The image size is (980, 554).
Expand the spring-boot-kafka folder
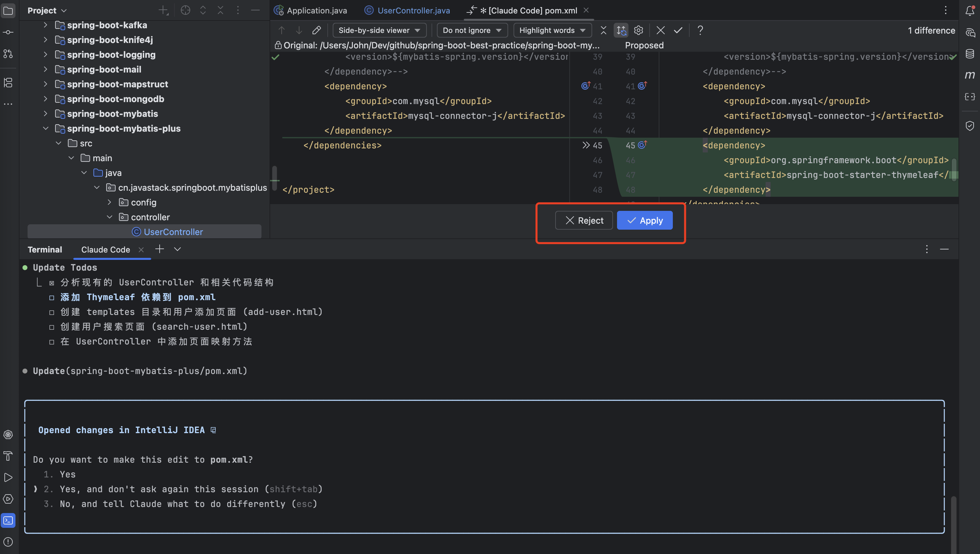click(45, 25)
